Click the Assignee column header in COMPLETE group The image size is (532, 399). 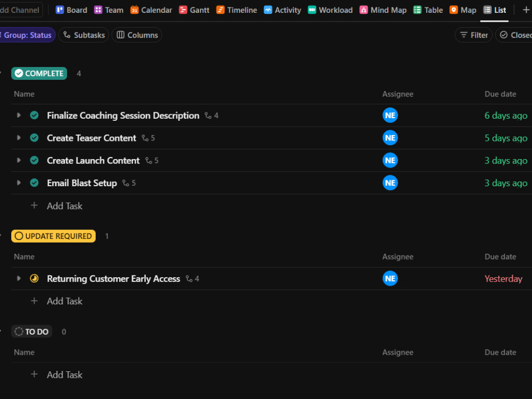[x=397, y=94]
